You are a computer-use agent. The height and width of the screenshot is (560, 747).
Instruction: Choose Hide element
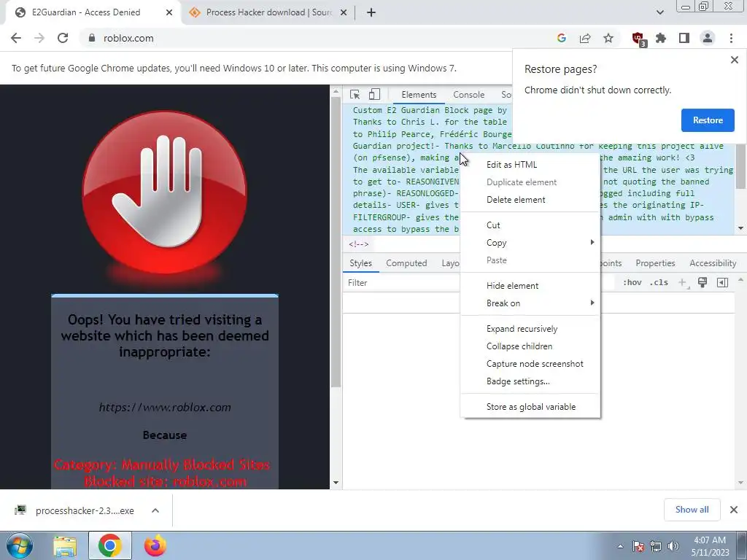tap(530, 285)
